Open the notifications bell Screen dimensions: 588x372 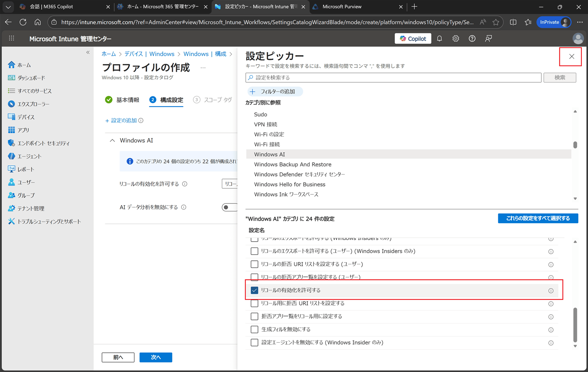(439, 38)
